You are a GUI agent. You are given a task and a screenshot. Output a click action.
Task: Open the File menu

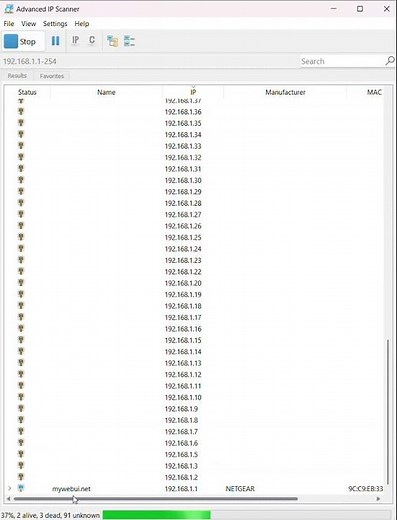9,24
